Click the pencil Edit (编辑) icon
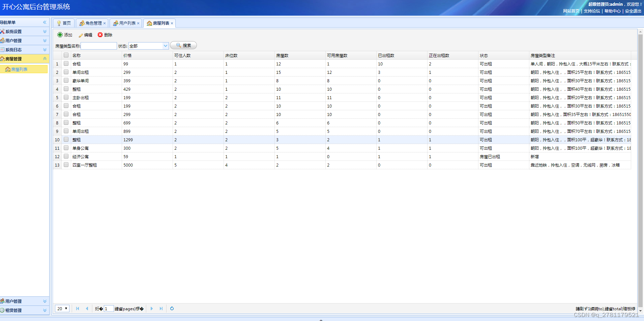Image resolution: width=644 pixels, height=321 pixels. pyautogui.click(x=81, y=35)
